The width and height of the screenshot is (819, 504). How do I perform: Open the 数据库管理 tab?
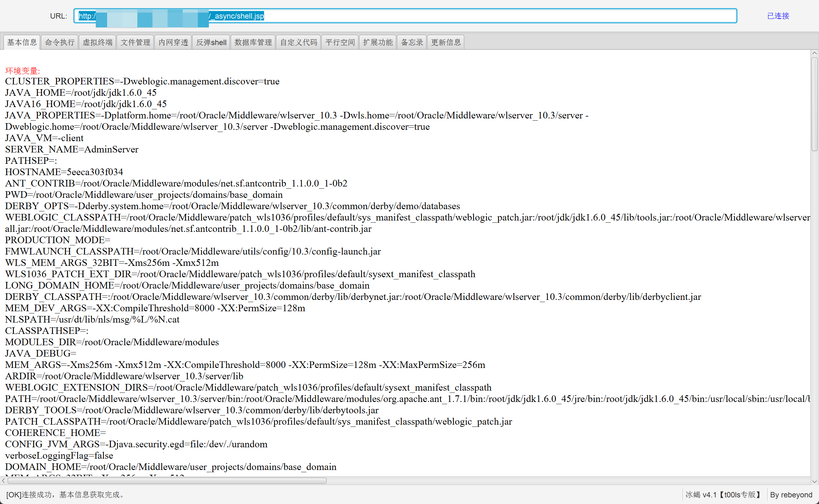coord(253,42)
